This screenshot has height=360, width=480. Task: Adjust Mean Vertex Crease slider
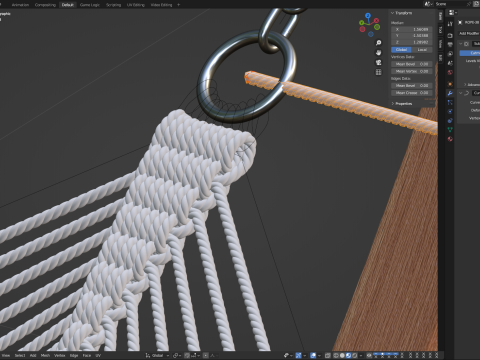412,71
